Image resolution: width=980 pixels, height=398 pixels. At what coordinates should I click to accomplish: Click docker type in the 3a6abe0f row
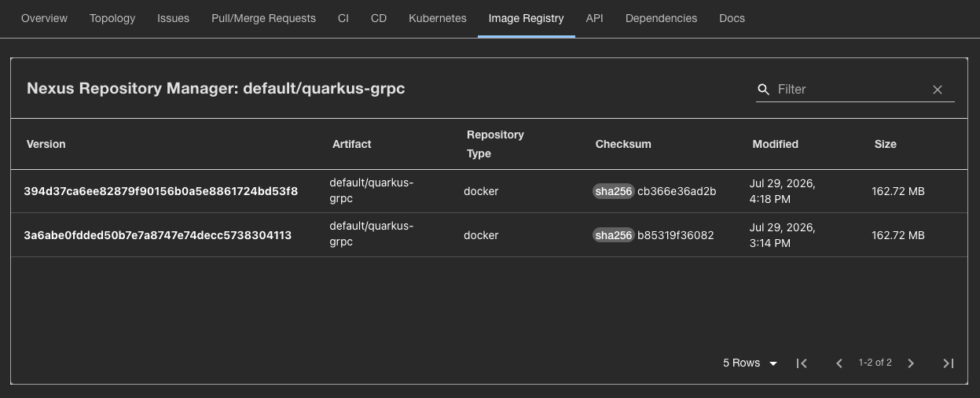click(x=481, y=235)
